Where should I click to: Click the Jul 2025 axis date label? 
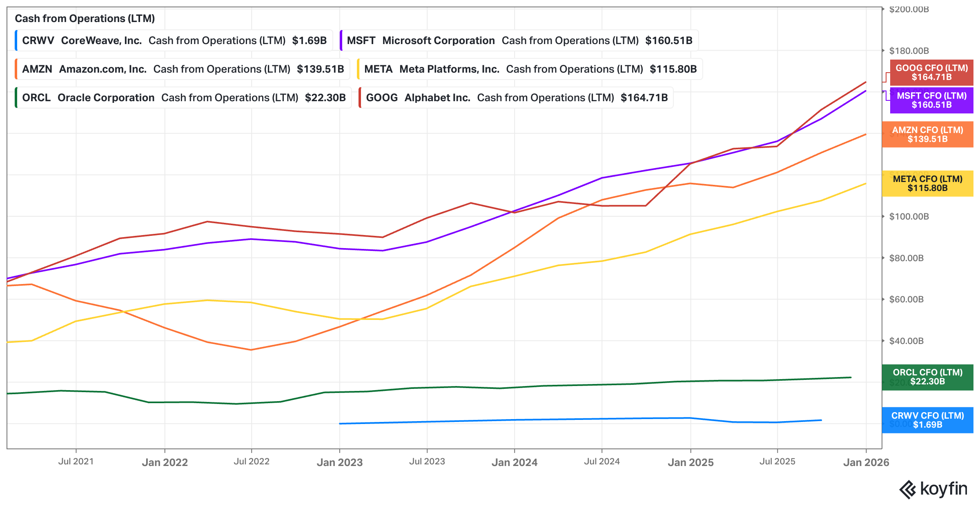(777, 462)
